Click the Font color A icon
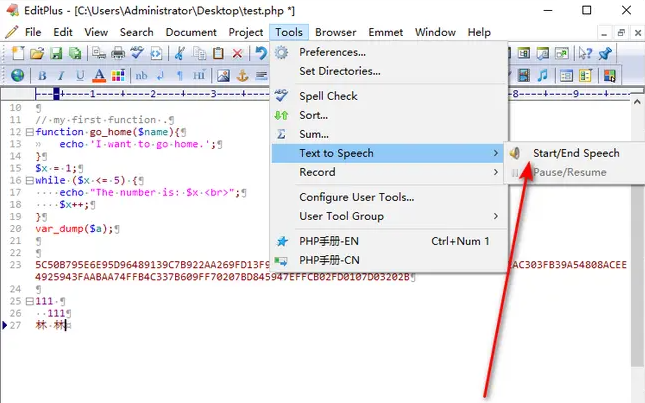This screenshot has width=645, height=403. (x=99, y=76)
